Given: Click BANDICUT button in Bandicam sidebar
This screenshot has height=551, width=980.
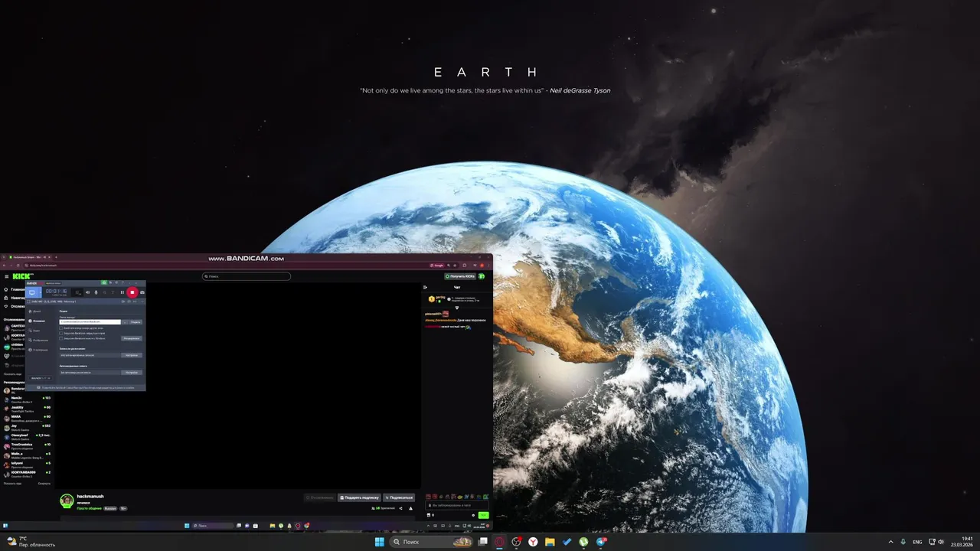Looking at the screenshot, I should (41, 378).
